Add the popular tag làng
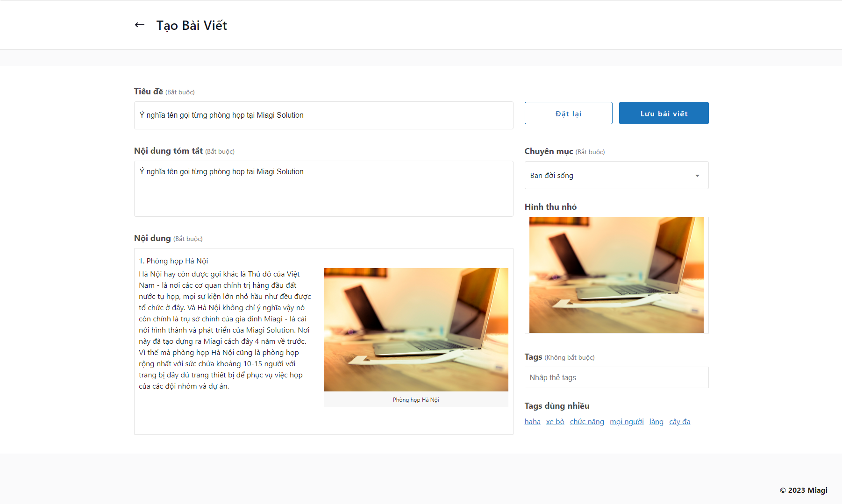Screen dimensions: 842x504 656,422
